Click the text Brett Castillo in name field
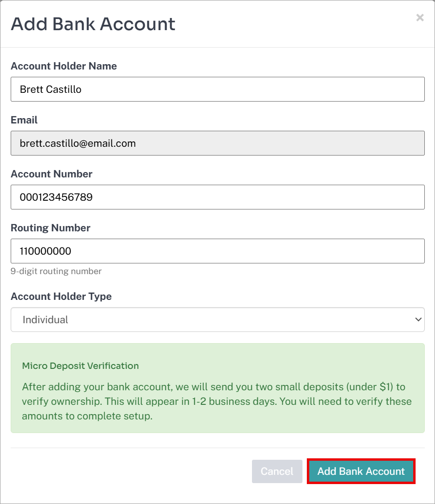This screenshot has width=435, height=504. coord(50,89)
